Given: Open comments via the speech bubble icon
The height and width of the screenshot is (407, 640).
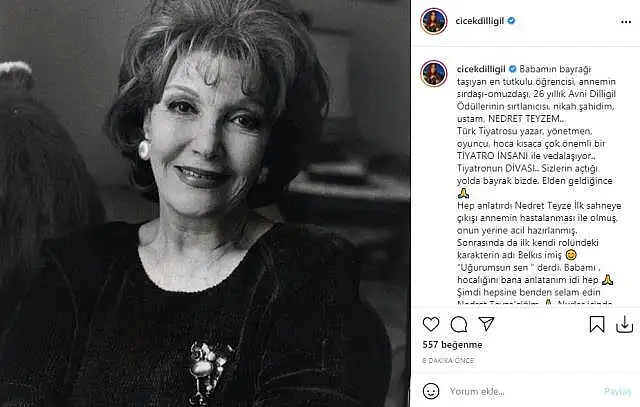Looking at the screenshot, I should [x=459, y=325].
